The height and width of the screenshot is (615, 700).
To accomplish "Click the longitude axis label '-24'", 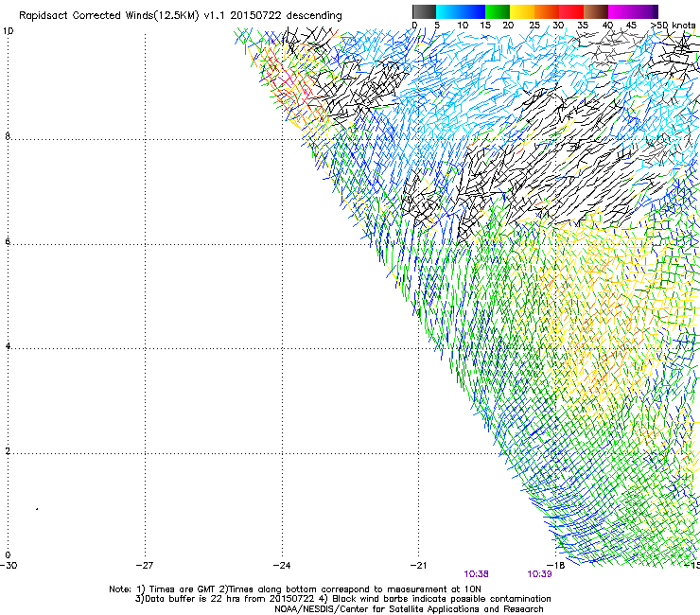I will click(282, 566).
